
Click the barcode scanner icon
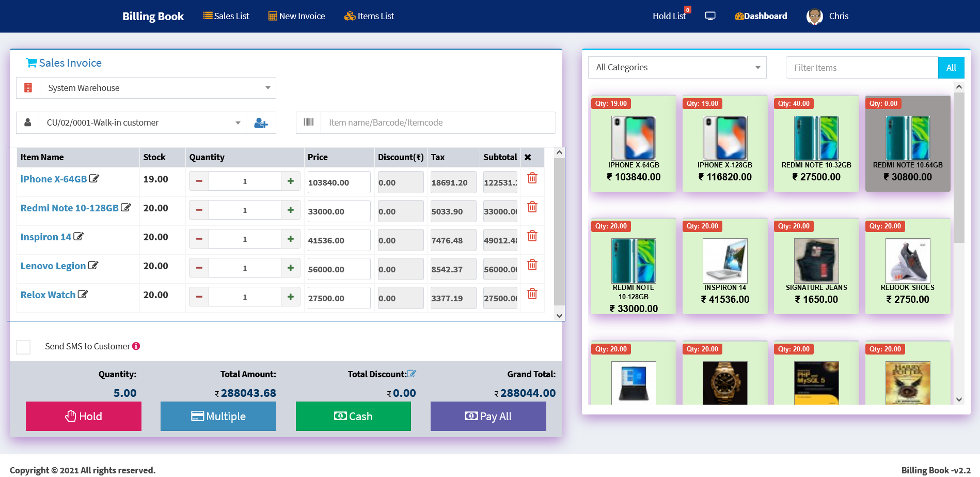[x=309, y=122]
